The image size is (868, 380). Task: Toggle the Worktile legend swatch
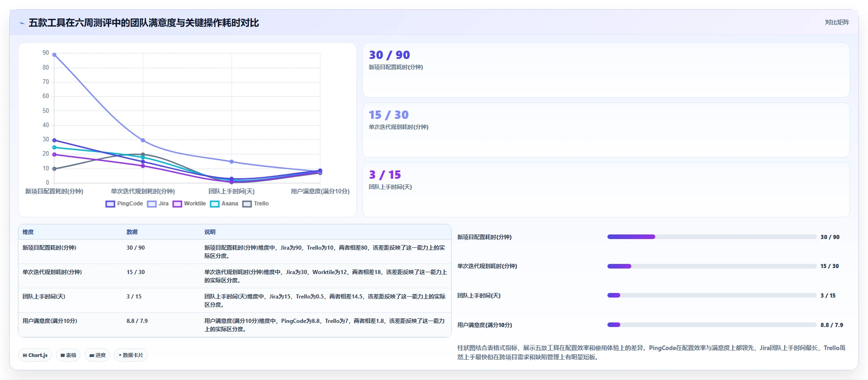(177, 204)
